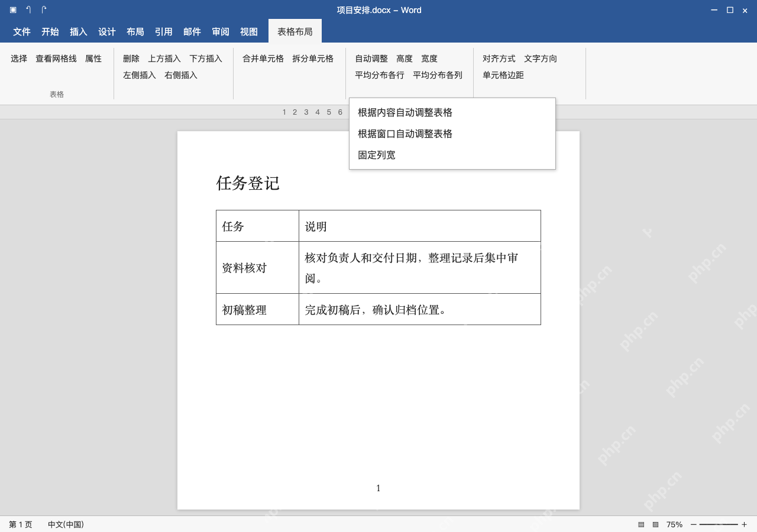Open the 文件 tab
Image resolution: width=757 pixels, height=532 pixels.
click(22, 31)
